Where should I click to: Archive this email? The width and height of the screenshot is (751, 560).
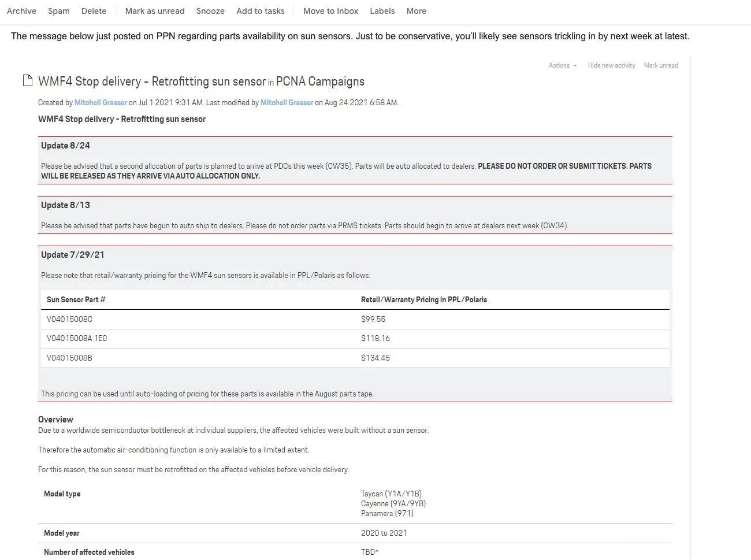pyautogui.click(x=21, y=11)
